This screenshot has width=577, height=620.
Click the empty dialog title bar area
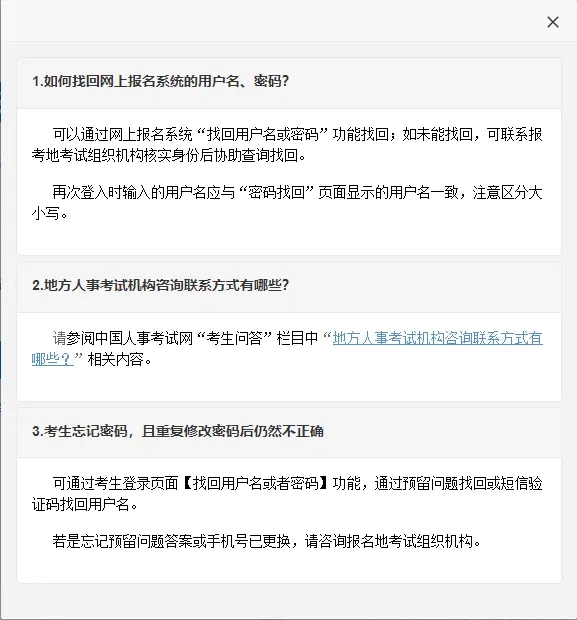tap(273, 21)
